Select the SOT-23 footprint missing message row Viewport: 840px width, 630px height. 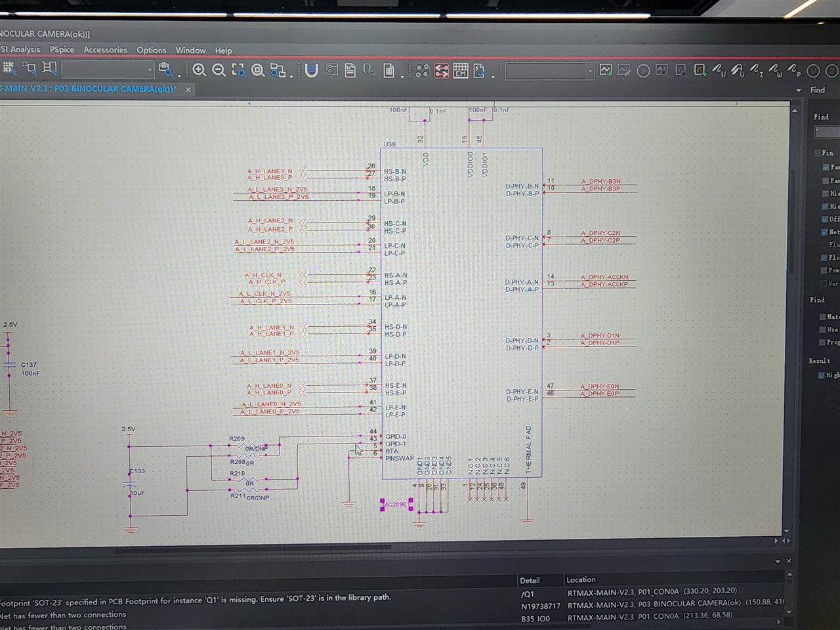392,595
